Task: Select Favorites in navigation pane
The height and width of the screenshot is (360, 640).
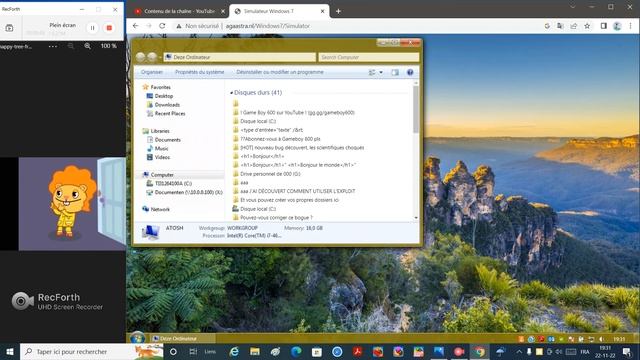Action: click(x=160, y=87)
